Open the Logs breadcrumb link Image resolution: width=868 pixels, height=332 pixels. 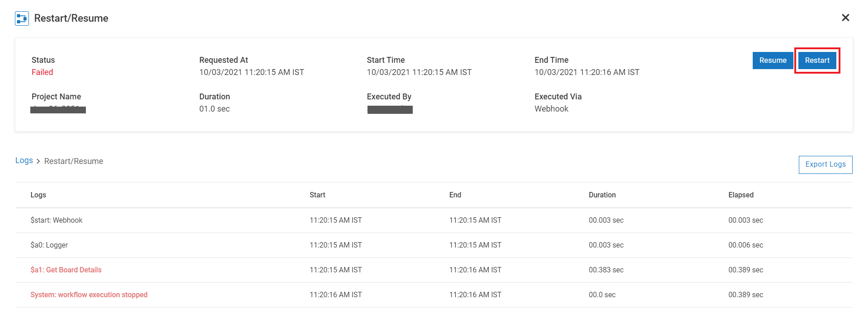coord(24,161)
